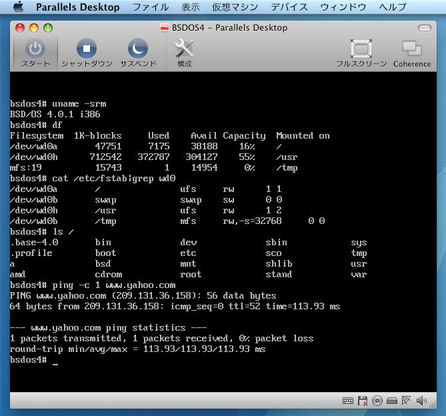
Task: Click the keyboard icon in status bar
Action: (348, 400)
